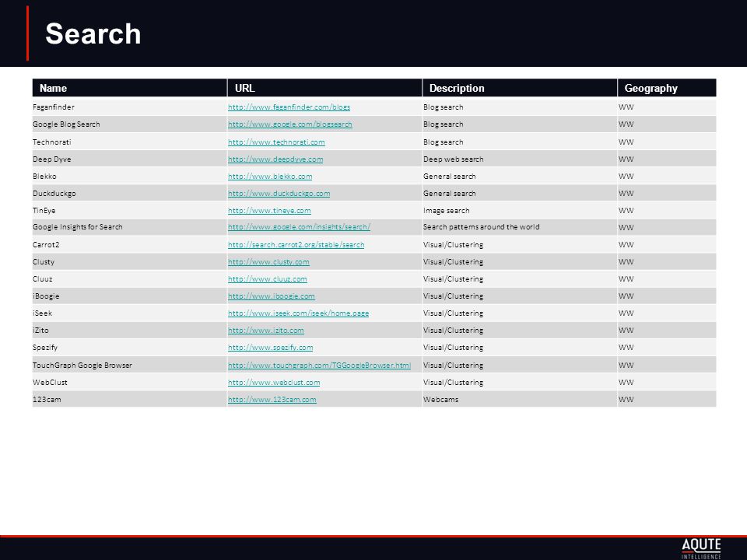The width and height of the screenshot is (747, 560).
Task: Click Search patterns around the world text
Action: pyautogui.click(x=481, y=227)
